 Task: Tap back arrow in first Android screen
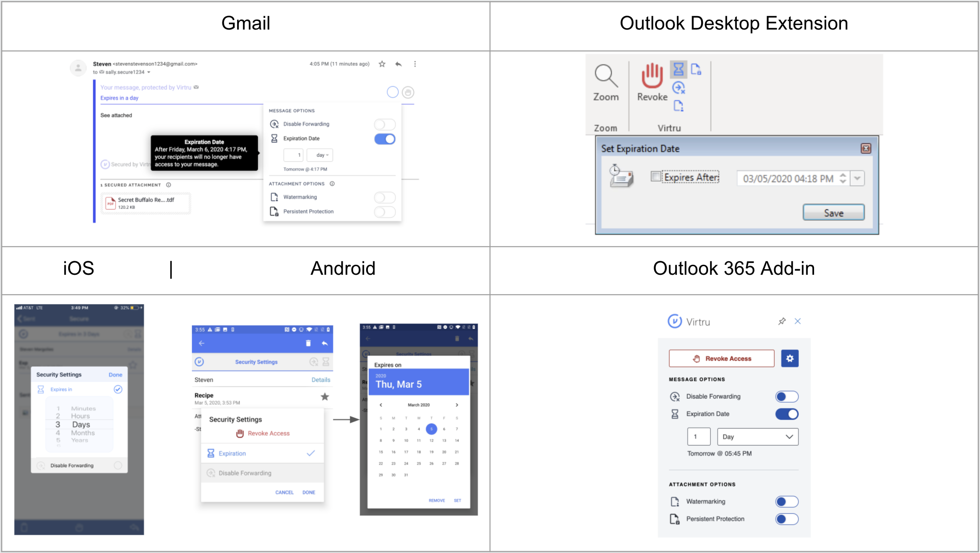click(202, 343)
